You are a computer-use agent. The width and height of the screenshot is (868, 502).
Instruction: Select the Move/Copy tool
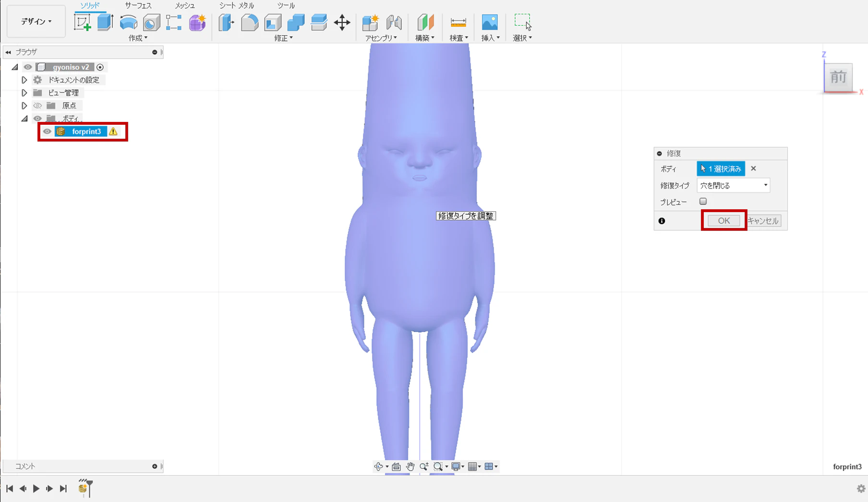342,23
